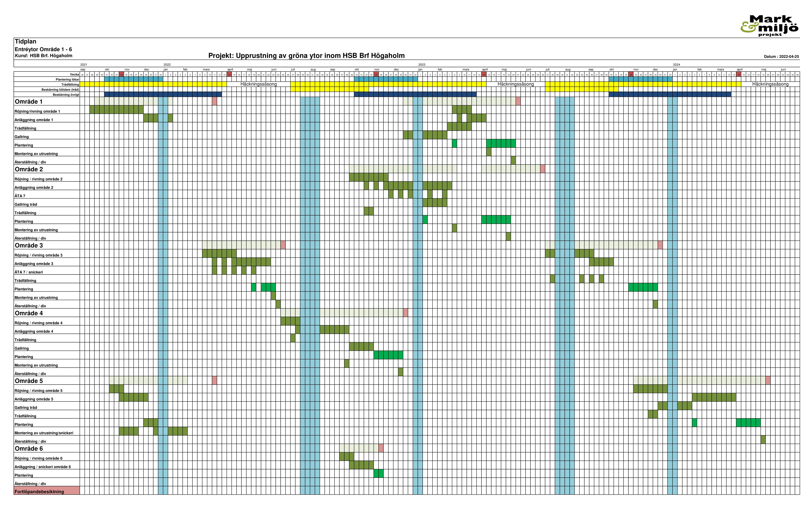The width and height of the screenshot is (812, 507).
Task: Select the Plantering lökar row label
Action: [x=67, y=80]
